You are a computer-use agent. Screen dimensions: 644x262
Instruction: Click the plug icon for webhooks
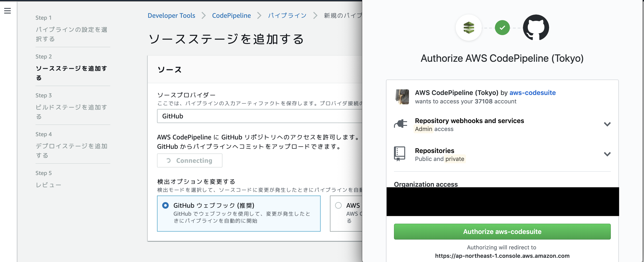401,124
